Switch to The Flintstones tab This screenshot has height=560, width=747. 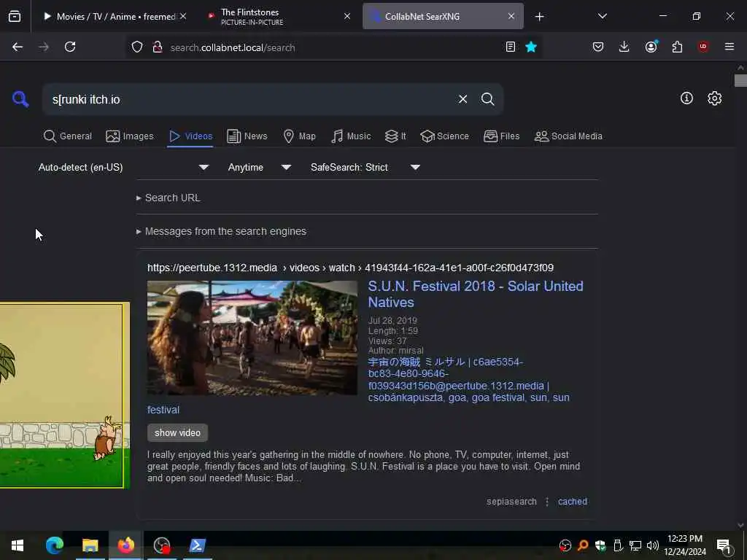pos(279,17)
